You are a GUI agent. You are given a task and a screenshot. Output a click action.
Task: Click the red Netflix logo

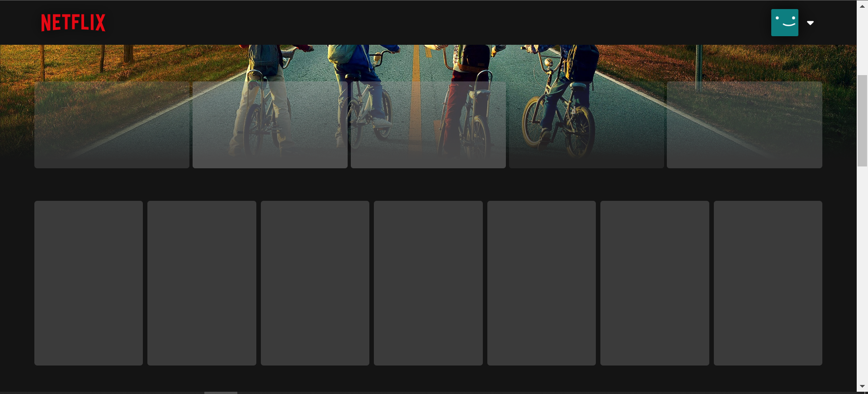click(x=73, y=23)
